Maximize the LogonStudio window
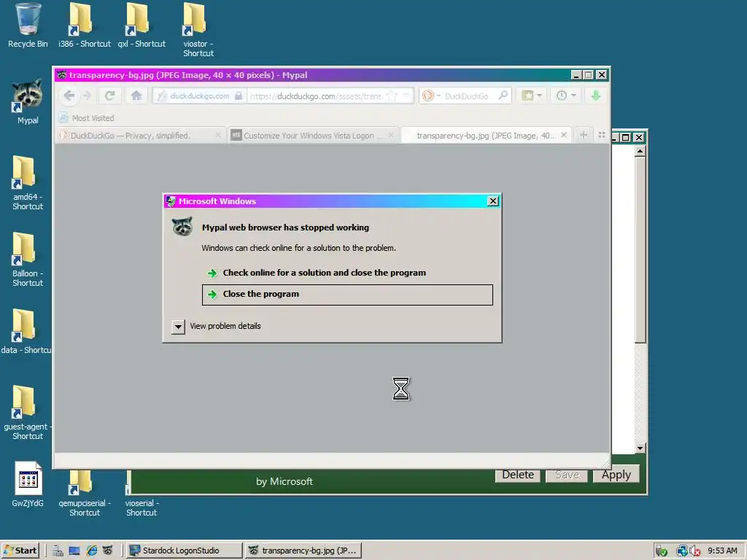 (x=626, y=137)
